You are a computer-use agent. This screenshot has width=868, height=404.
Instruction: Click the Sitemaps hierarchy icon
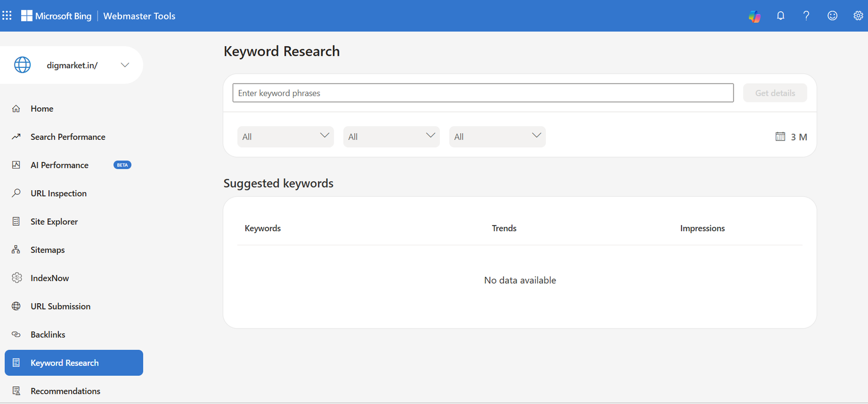pyautogui.click(x=16, y=249)
